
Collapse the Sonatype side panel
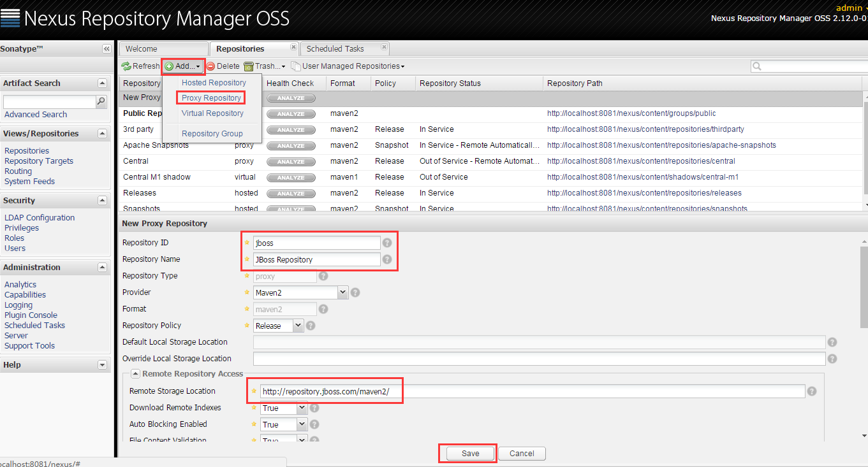[x=107, y=49]
